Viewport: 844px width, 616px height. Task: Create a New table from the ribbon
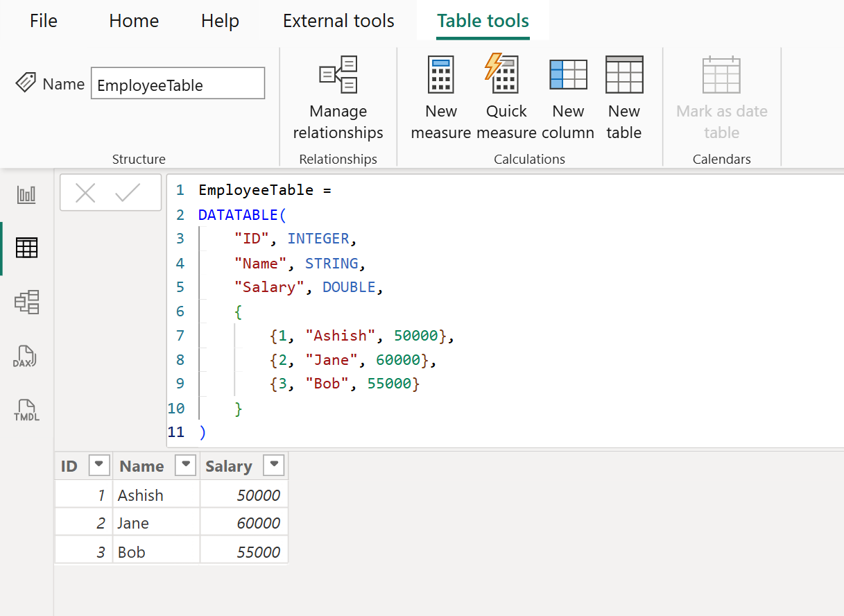pos(623,97)
